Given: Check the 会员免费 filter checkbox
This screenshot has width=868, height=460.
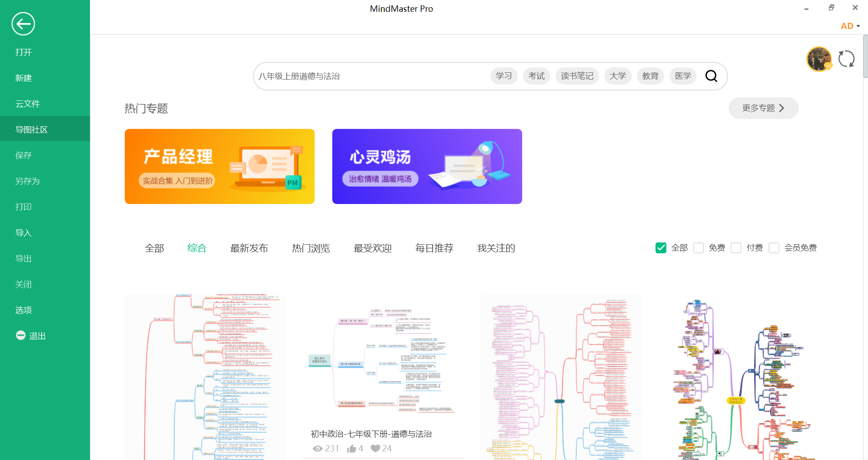Looking at the screenshot, I should [x=774, y=248].
